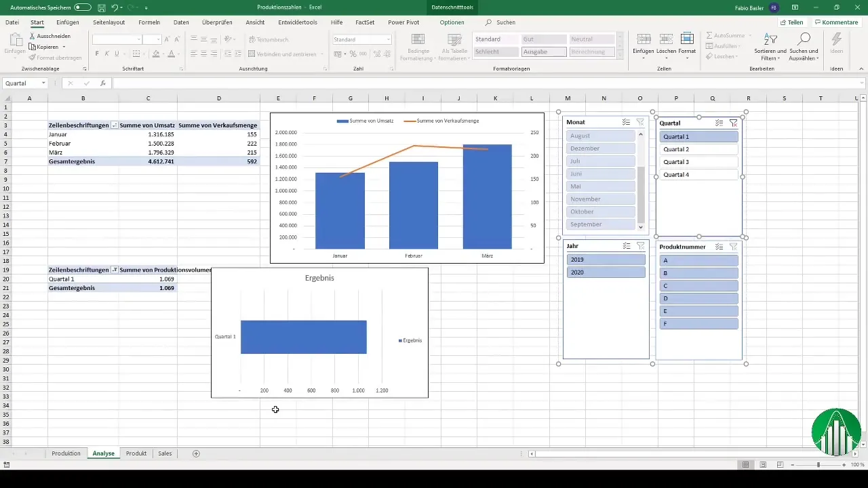Click the Kommentare button
The width and height of the screenshot is (868, 488).
(836, 22)
